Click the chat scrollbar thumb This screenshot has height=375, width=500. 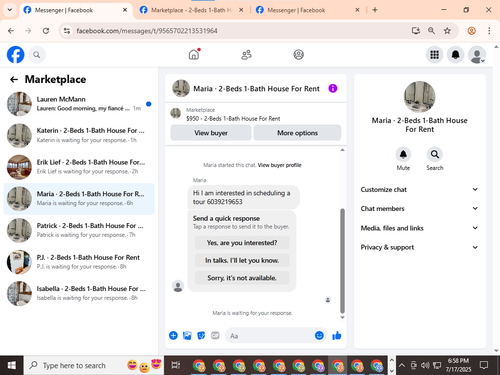click(x=342, y=261)
